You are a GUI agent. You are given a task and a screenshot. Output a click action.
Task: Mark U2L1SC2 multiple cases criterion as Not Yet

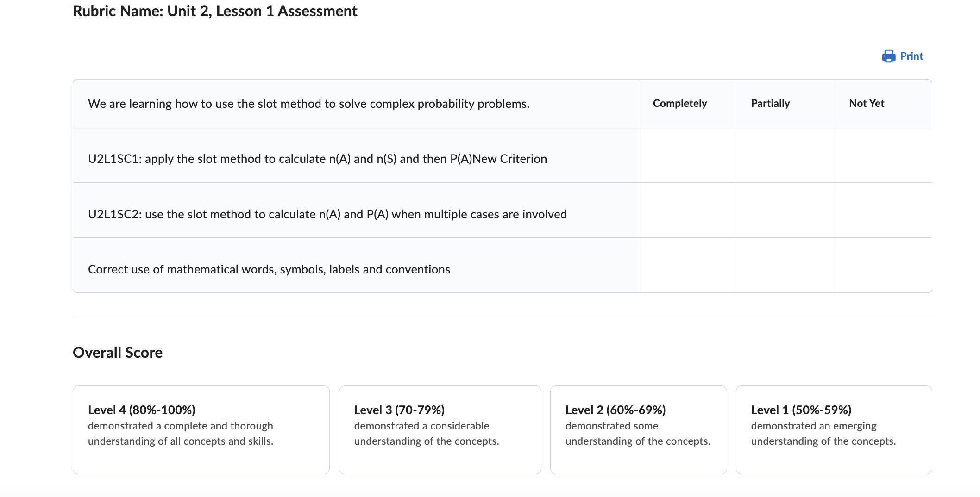pos(882,210)
